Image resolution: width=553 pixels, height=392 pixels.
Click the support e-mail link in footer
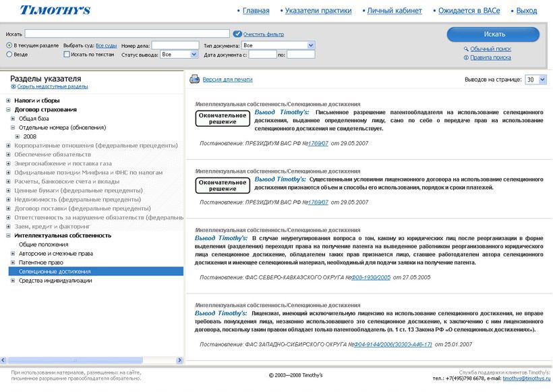tap(526, 379)
